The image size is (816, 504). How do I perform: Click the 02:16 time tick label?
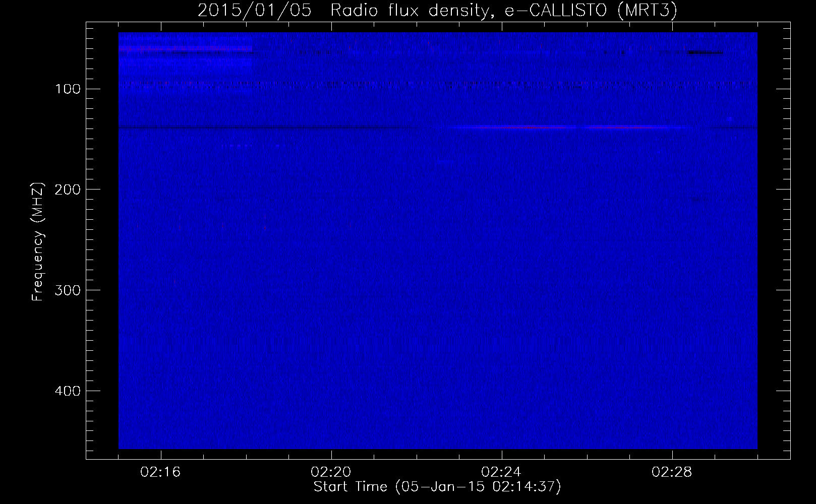point(161,472)
